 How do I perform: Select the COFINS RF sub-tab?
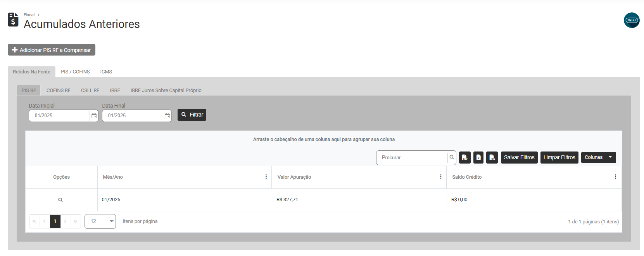tap(59, 90)
